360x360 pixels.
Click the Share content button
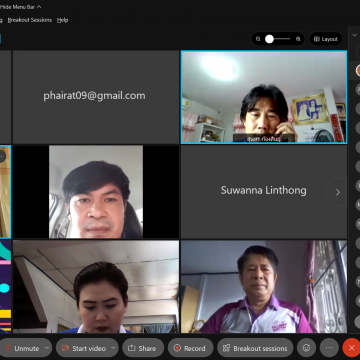click(x=143, y=348)
